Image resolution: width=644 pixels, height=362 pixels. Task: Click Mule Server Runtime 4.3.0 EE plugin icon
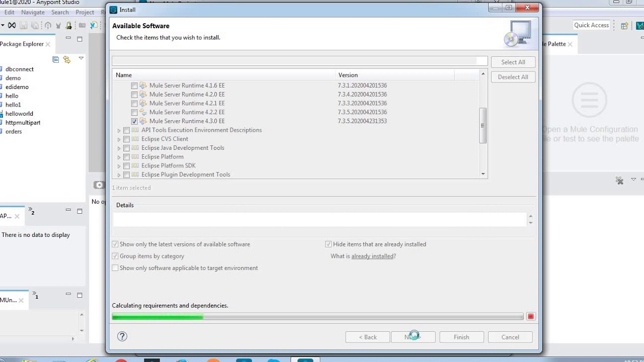click(143, 121)
